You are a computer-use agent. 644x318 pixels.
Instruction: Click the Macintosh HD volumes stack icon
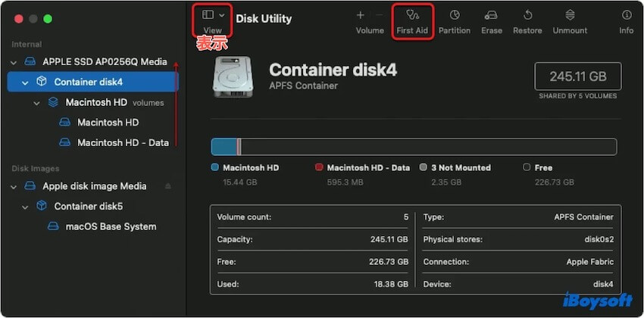53,102
